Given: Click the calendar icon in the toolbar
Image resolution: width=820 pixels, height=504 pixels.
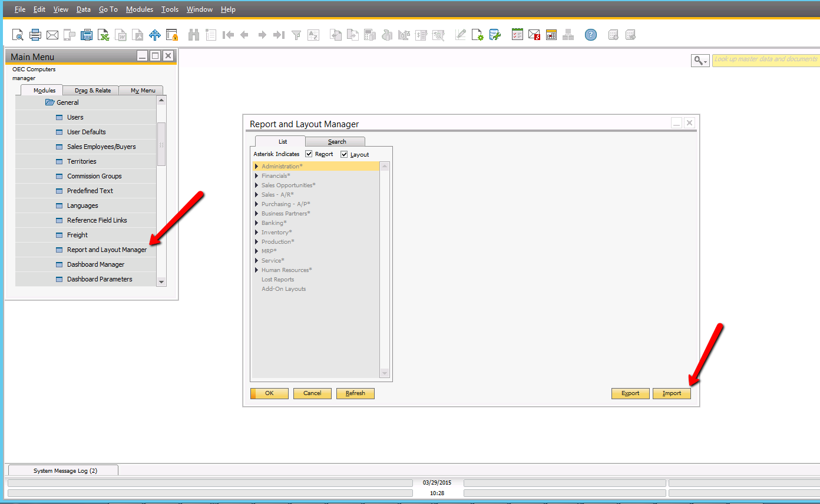Looking at the screenshot, I should coord(551,35).
